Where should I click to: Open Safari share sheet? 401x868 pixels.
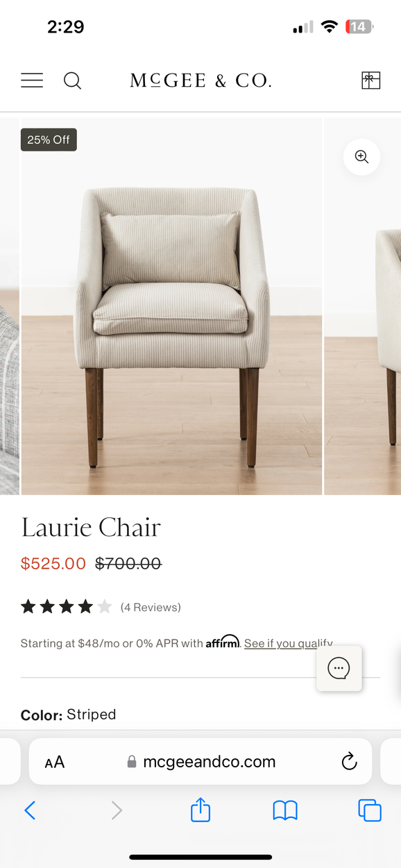click(200, 810)
